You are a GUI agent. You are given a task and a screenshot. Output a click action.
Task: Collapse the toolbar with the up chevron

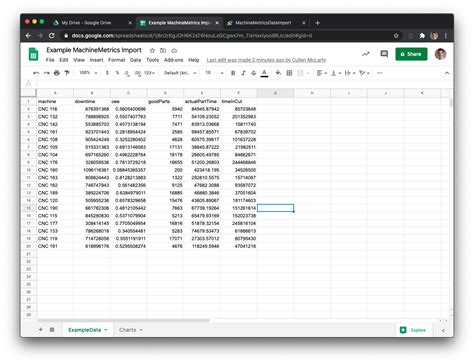(x=447, y=73)
